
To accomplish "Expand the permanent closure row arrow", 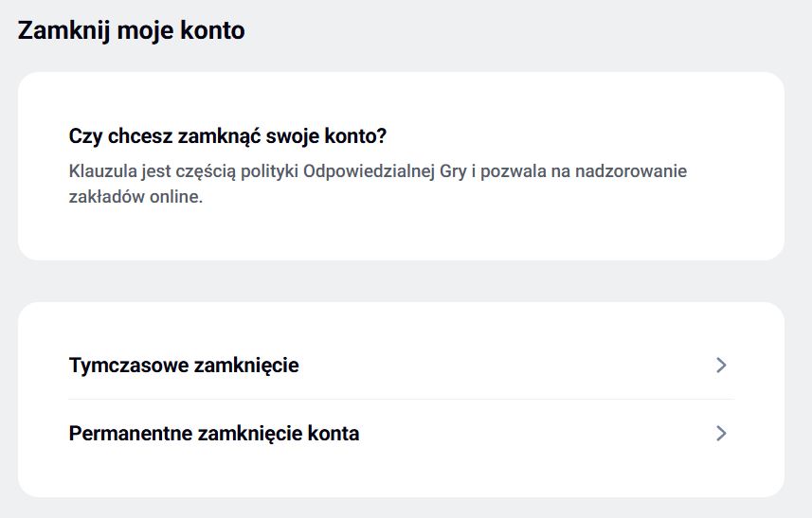I will point(721,434).
